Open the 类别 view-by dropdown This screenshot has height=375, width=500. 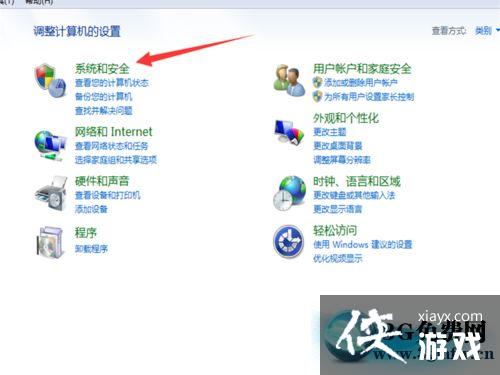[x=487, y=31]
